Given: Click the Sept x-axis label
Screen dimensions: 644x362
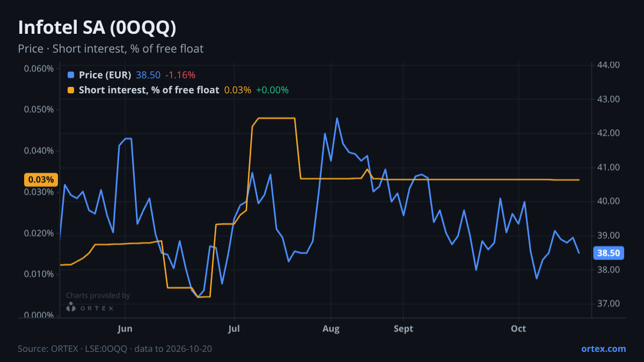Looking at the screenshot, I should (x=404, y=329).
